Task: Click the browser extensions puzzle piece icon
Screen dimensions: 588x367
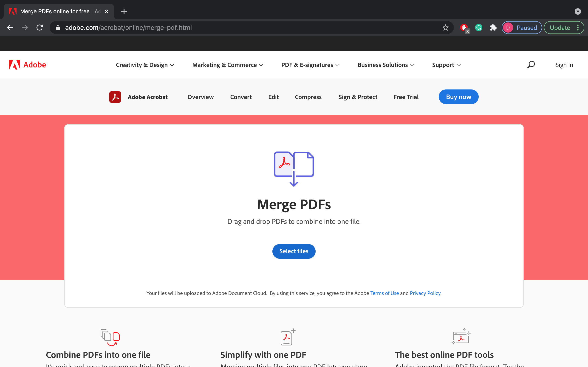Action: pos(493,28)
